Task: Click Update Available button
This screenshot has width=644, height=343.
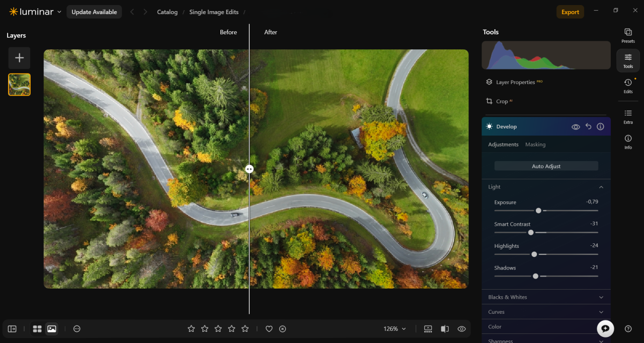Action: pos(94,12)
